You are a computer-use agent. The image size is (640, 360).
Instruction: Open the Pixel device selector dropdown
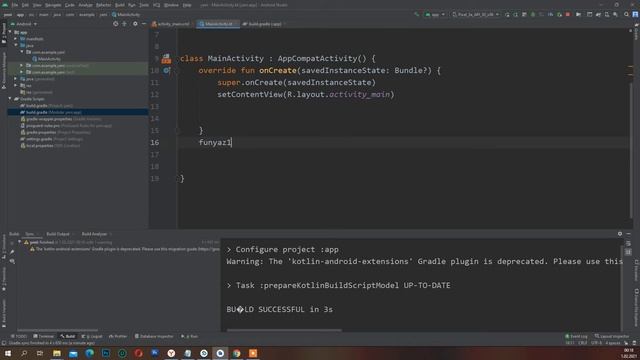click(x=476, y=14)
